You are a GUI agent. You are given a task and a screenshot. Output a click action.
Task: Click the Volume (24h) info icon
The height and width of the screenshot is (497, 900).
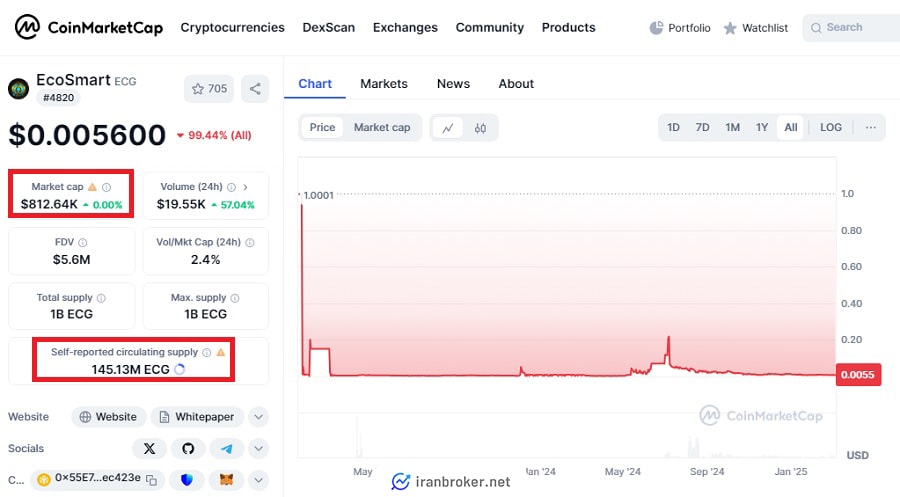pos(231,187)
